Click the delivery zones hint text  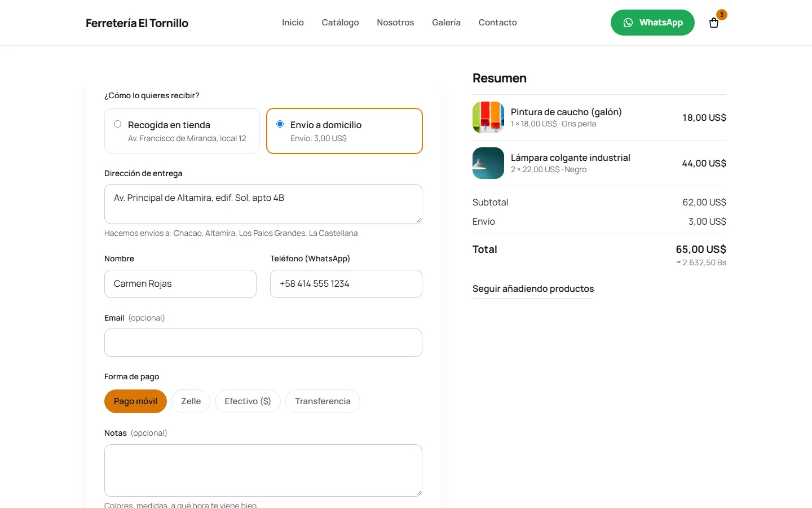[x=231, y=233]
